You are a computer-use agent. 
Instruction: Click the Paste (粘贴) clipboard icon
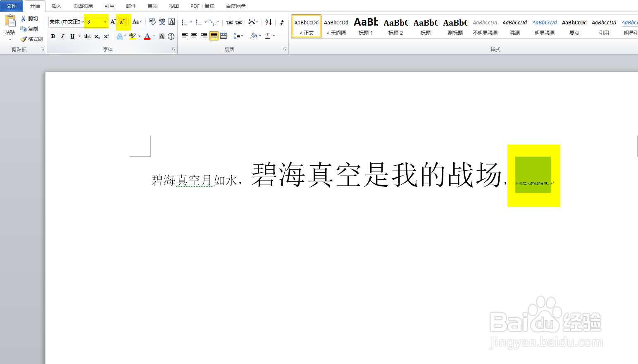pyautogui.click(x=10, y=21)
